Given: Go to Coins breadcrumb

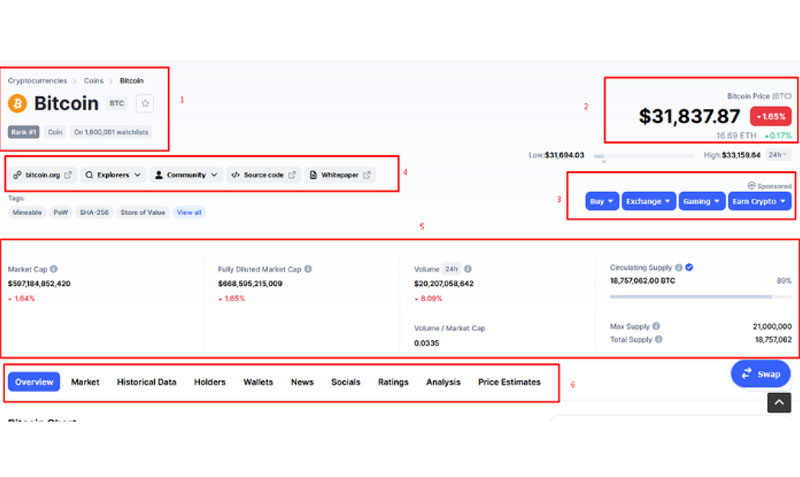Looking at the screenshot, I should [x=93, y=81].
